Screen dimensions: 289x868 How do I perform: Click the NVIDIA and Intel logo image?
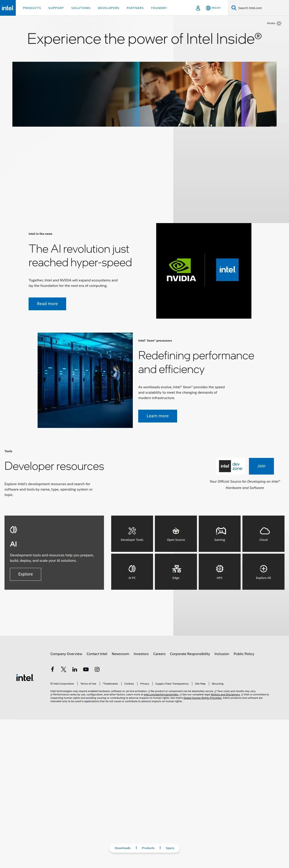click(x=203, y=271)
